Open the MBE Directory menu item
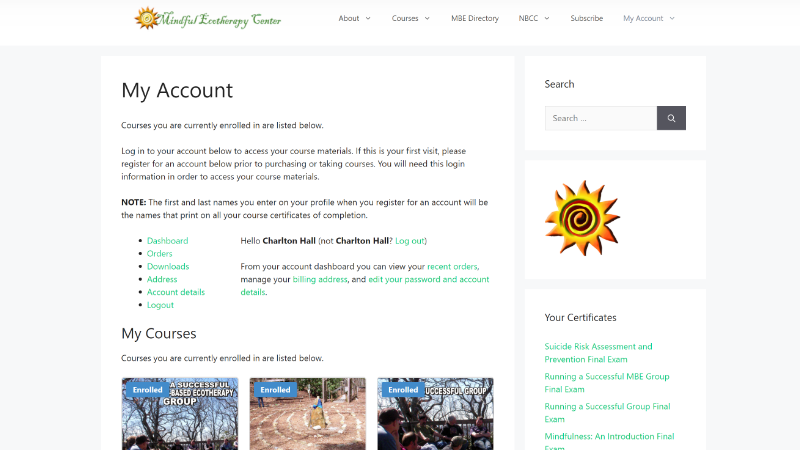The height and width of the screenshot is (450, 800). (x=474, y=18)
